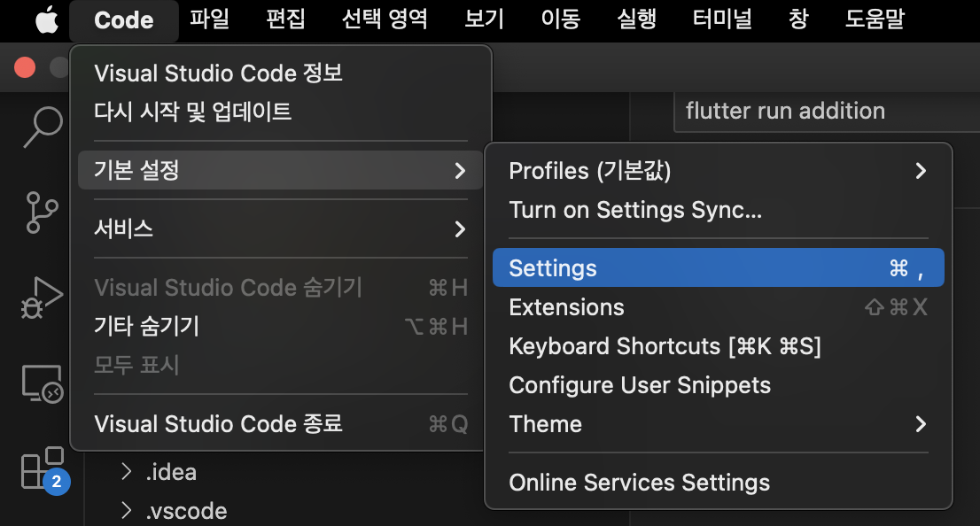Choose 다시 시작 및 업데이트
The height and width of the screenshot is (526, 980).
[x=281, y=112]
